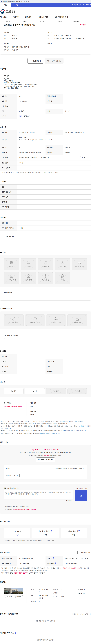
Task: Open 개인정보보호법 상세 보기 button
Action: (x=45, y=460)
